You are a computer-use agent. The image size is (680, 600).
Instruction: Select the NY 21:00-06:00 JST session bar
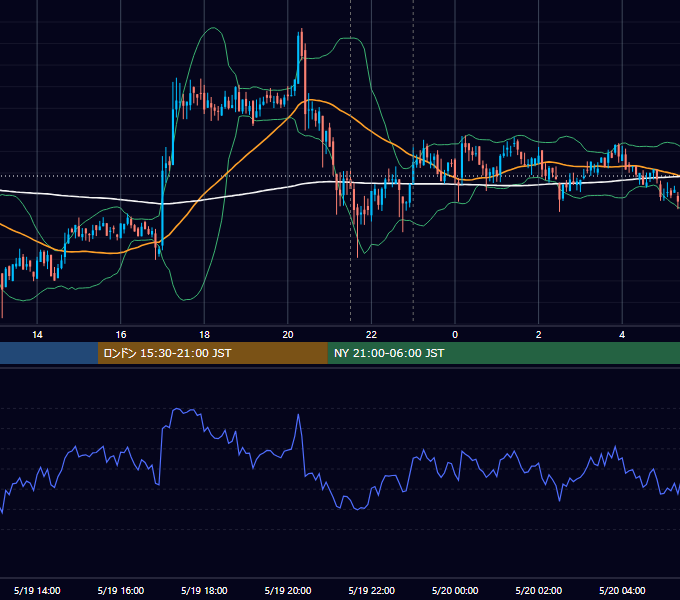coord(503,353)
